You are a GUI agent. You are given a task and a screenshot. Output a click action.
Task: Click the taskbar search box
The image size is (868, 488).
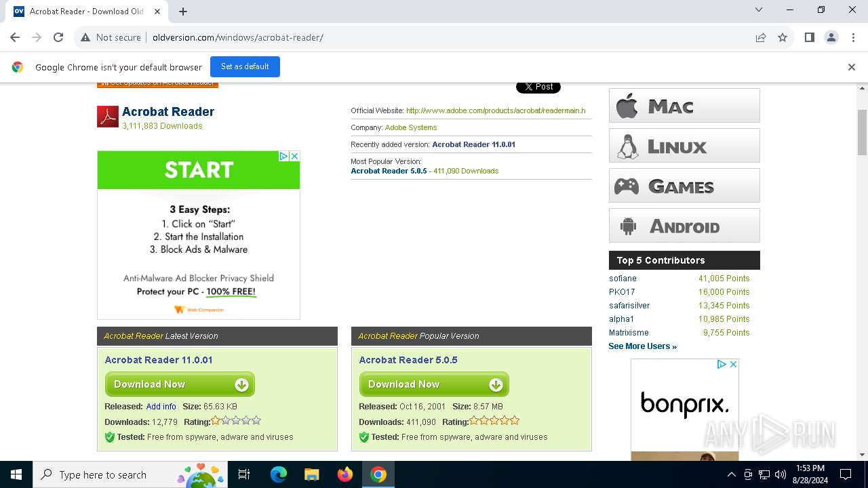point(129,474)
